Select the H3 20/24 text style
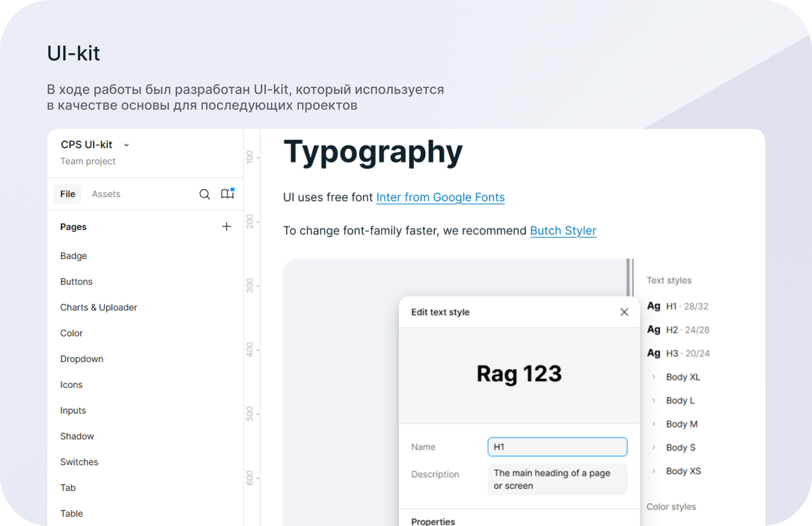 pyautogui.click(x=679, y=353)
